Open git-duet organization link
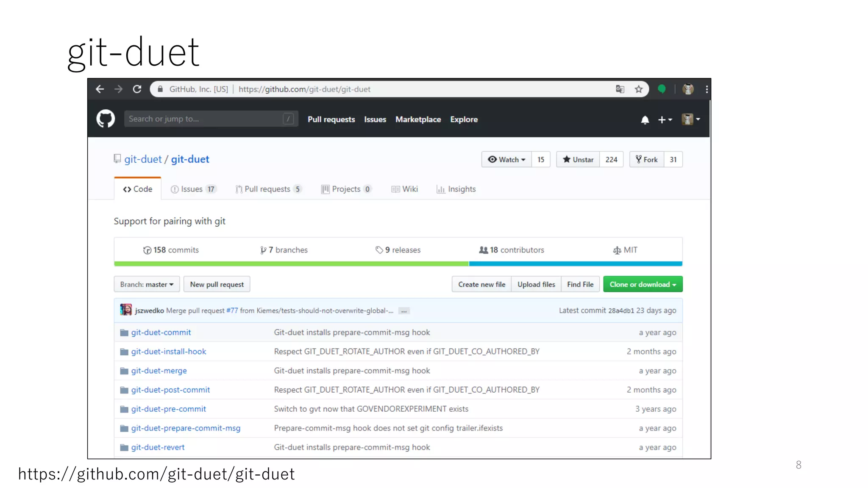 tap(143, 159)
